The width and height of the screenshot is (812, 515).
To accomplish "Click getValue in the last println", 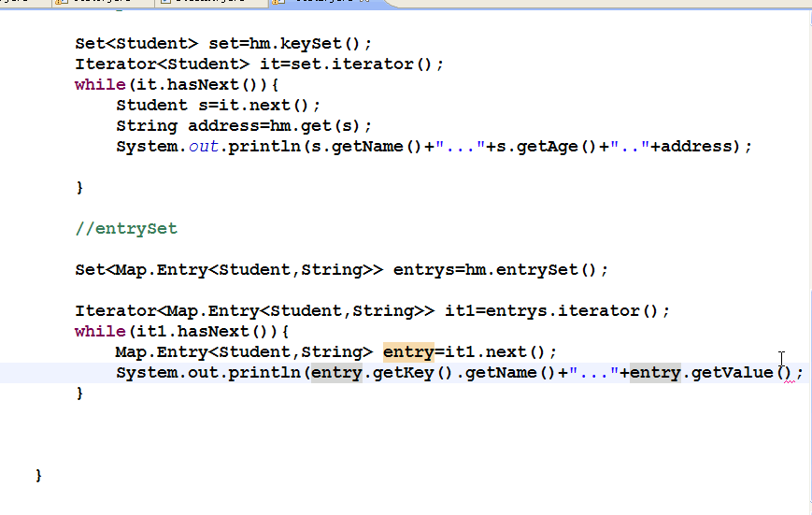I will 733,373.
